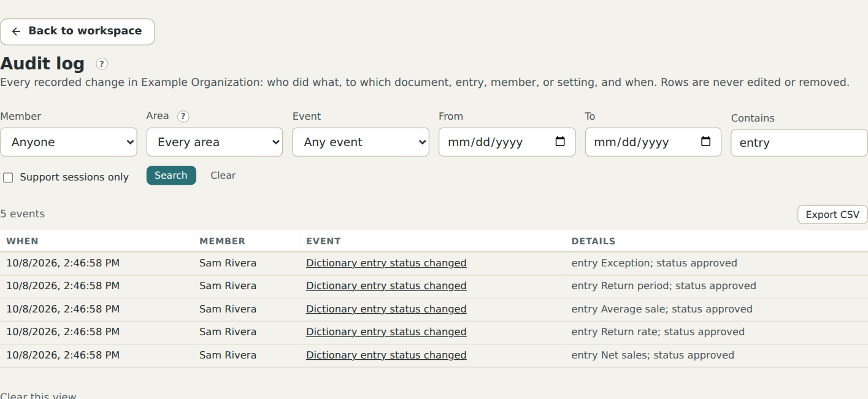Open the From date calendar picker icon
The height and width of the screenshot is (399, 868).
pyautogui.click(x=560, y=142)
